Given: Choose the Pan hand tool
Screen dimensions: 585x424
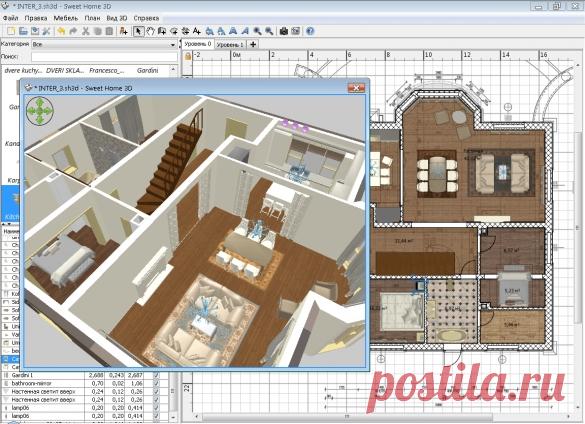Looking at the screenshot, I should pos(150,31).
